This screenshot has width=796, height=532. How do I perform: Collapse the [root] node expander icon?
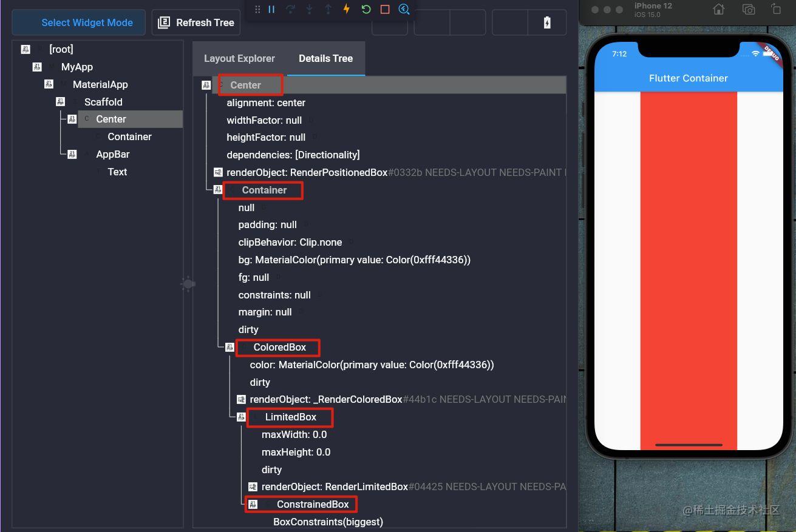click(25, 49)
